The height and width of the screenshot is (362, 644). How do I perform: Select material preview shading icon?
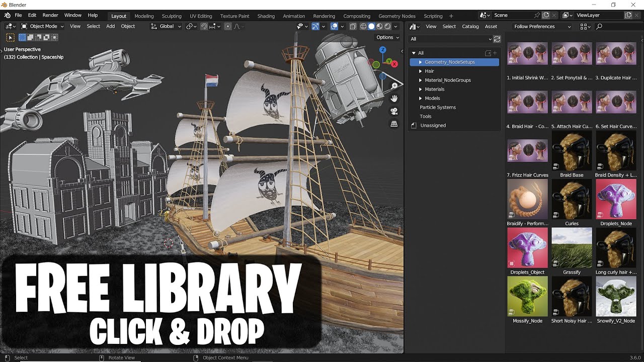[380, 26]
